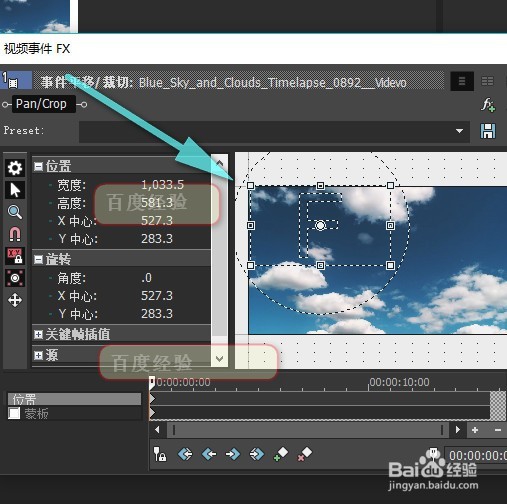Click the 宽度 value 1,033.5
The height and width of the screenshot is (504, 507).
coord(162,185)
